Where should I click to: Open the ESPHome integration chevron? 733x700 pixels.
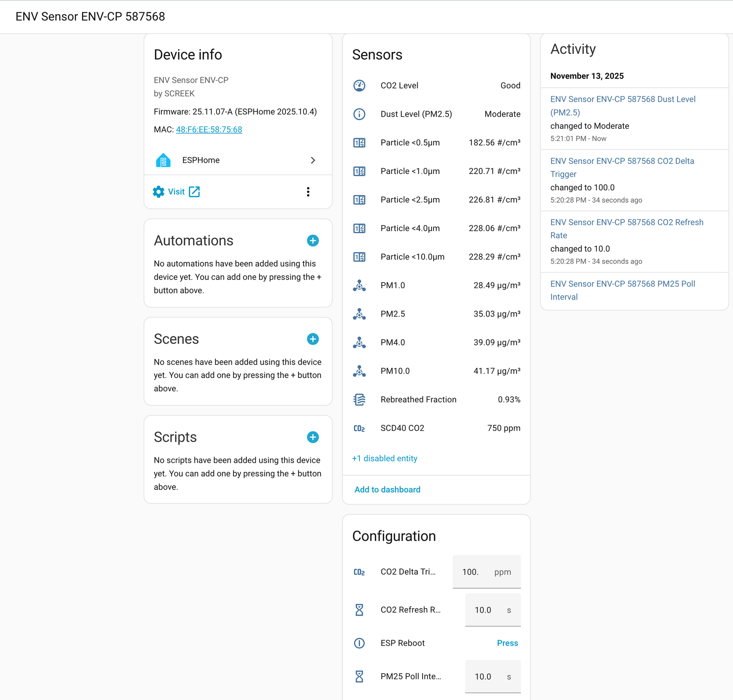click(313, 160)
